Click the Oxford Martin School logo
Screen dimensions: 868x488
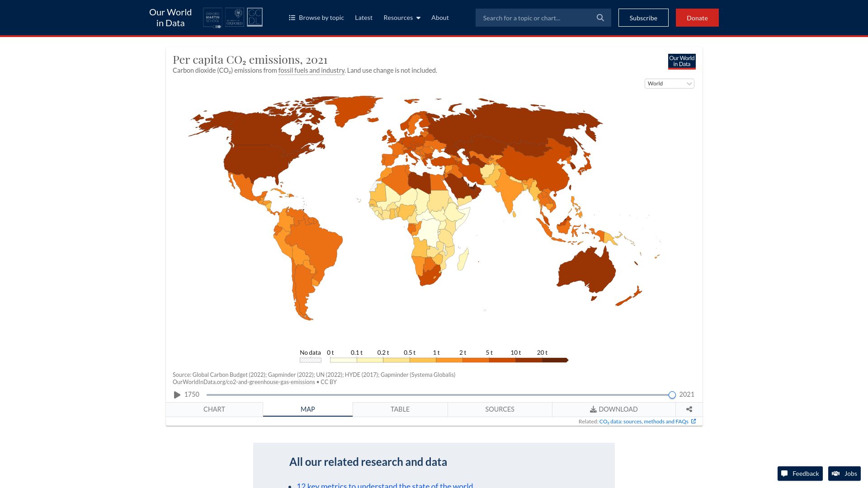(x=212, y=18)
